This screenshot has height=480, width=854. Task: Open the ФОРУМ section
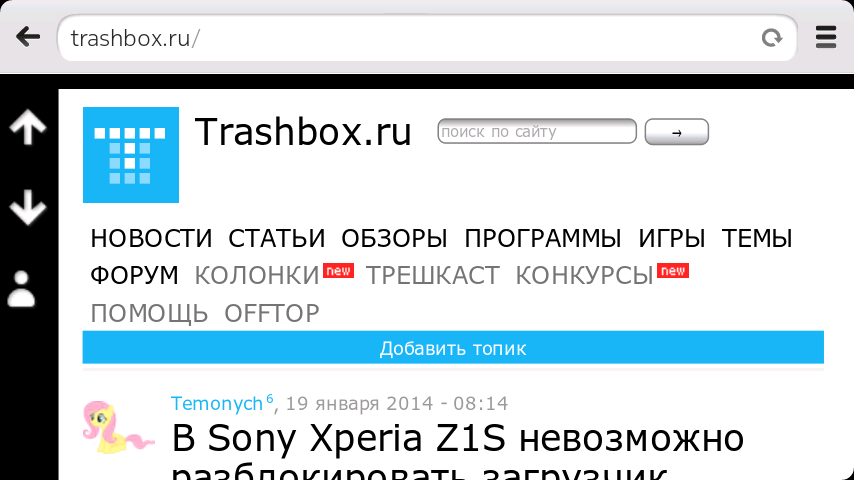(135, 275)
